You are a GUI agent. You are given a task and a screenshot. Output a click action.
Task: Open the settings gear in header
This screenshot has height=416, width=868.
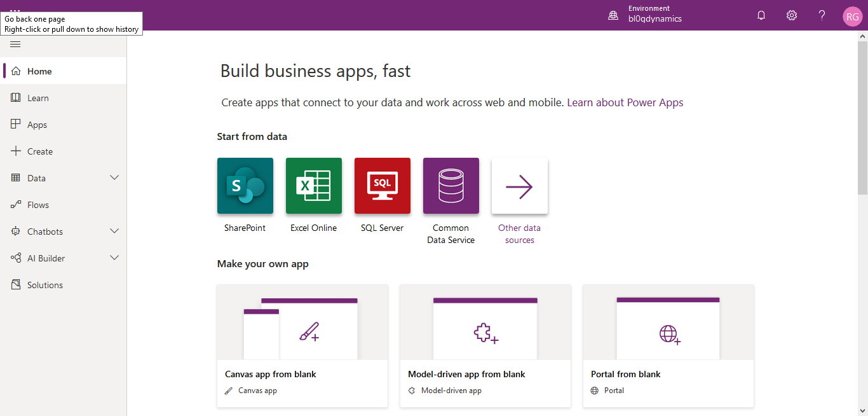coord(792,15)
